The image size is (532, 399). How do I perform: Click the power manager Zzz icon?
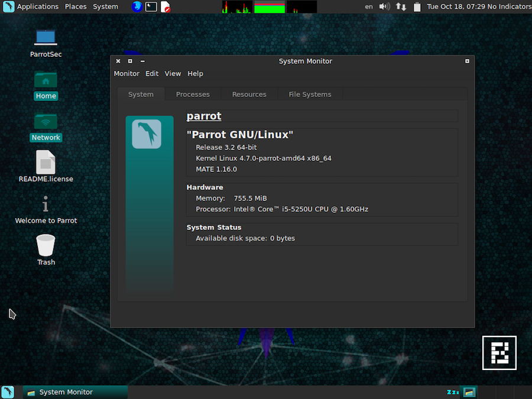pyautogui.click(x=453, y=392)
